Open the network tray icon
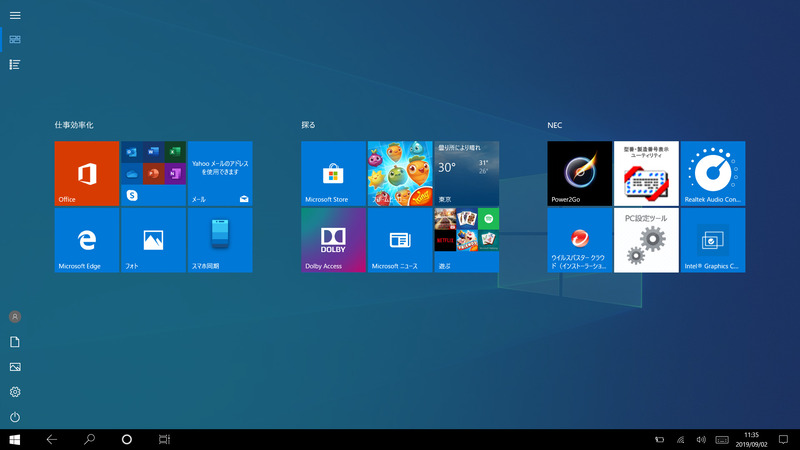 (681, 440)
